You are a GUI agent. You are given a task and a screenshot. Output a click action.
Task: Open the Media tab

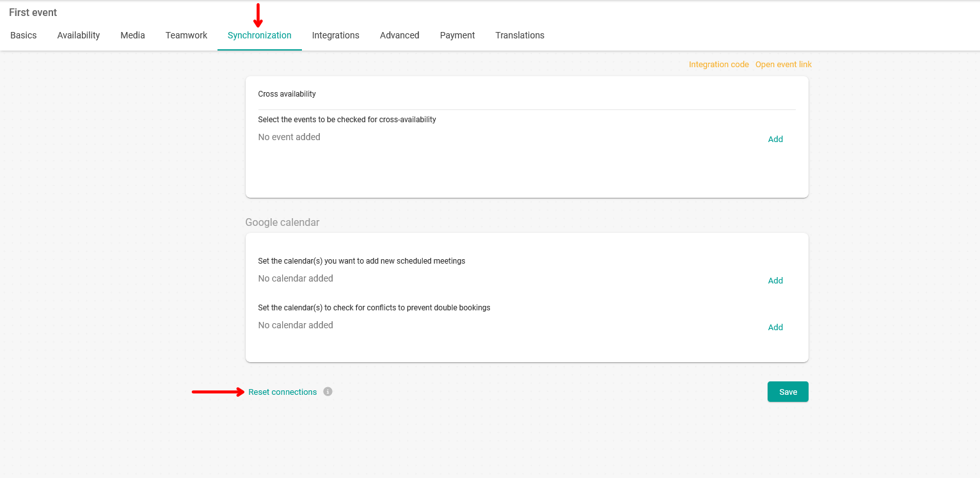[x=133, y=35]
